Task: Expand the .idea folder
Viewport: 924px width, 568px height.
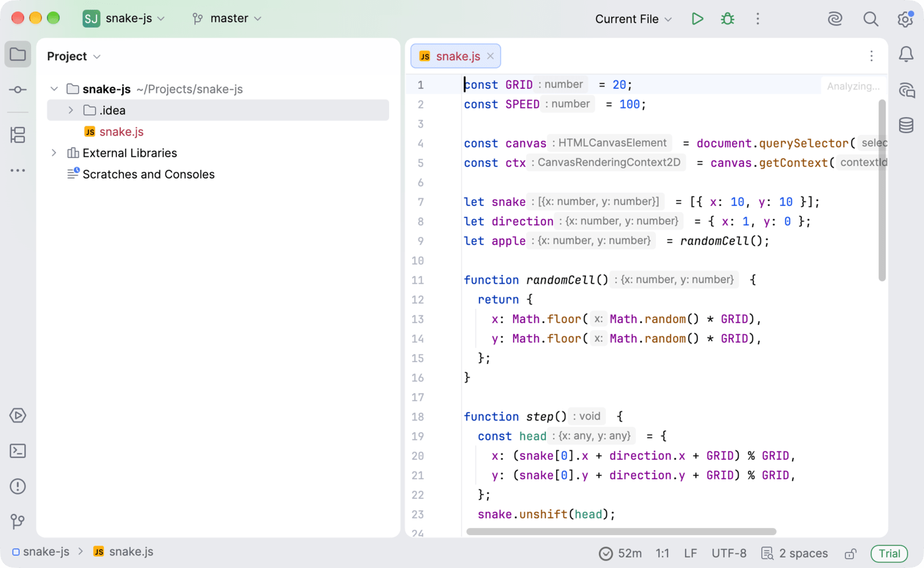Action: (x=71, y=111)
